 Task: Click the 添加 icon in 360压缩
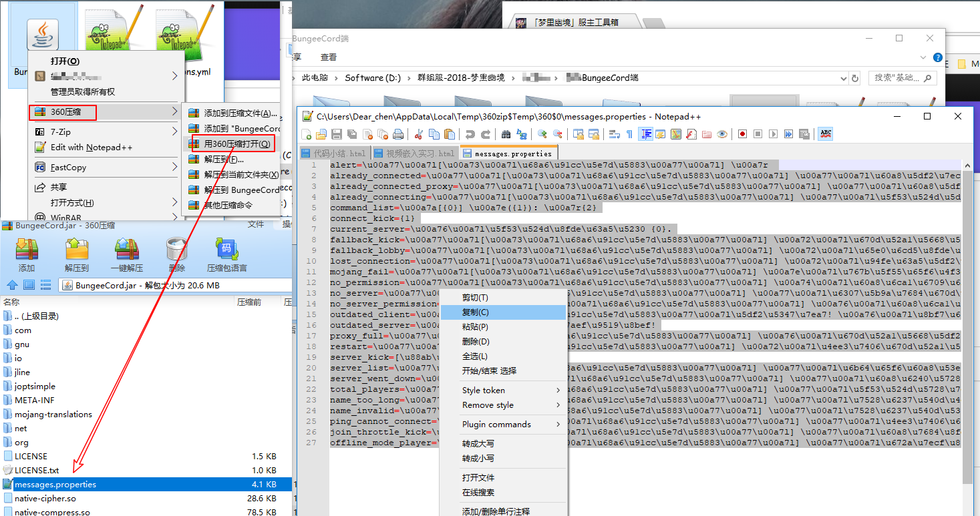click(27, 250)
